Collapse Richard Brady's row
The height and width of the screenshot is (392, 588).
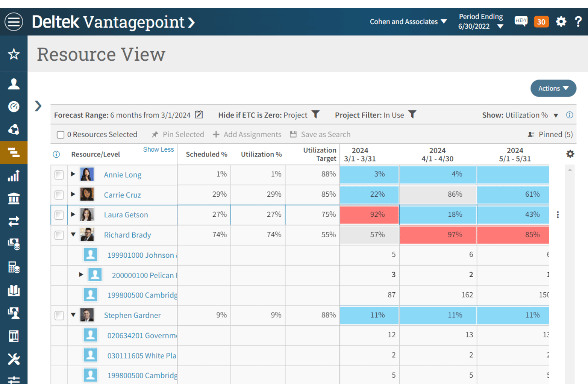(x=73, y=234)
